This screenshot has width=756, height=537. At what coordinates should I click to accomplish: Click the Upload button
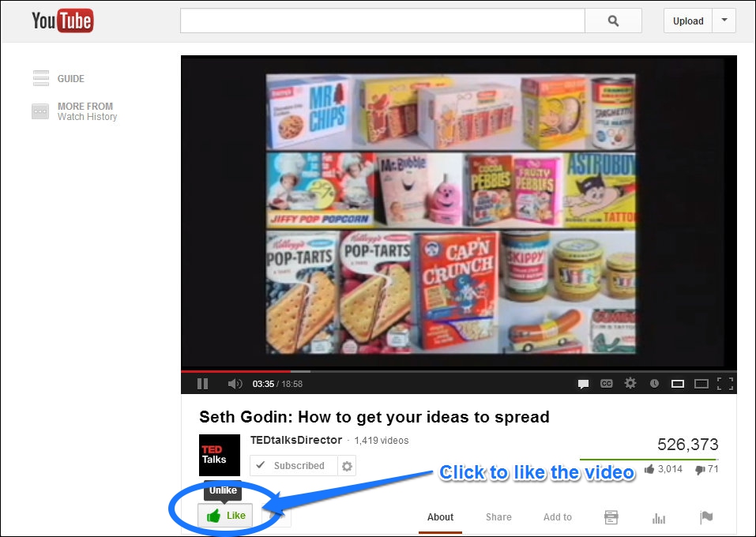pyautogui.click(x=688, y=21)
